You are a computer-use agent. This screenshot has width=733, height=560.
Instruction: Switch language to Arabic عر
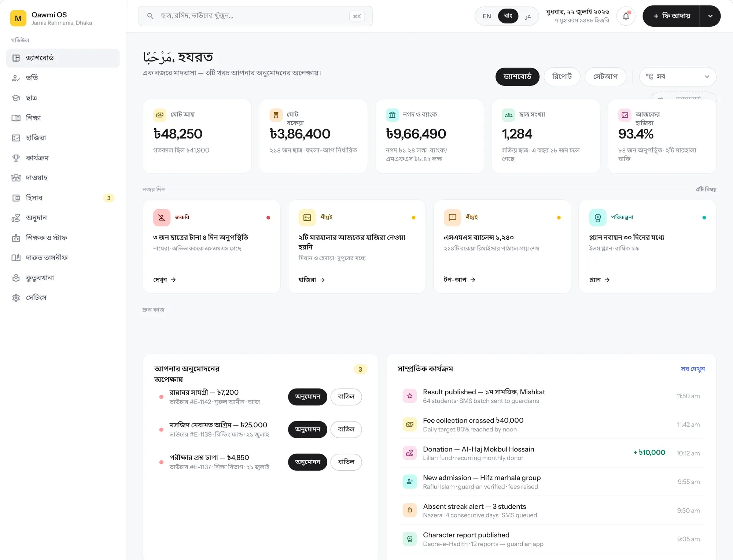click(x=528, y=16)
